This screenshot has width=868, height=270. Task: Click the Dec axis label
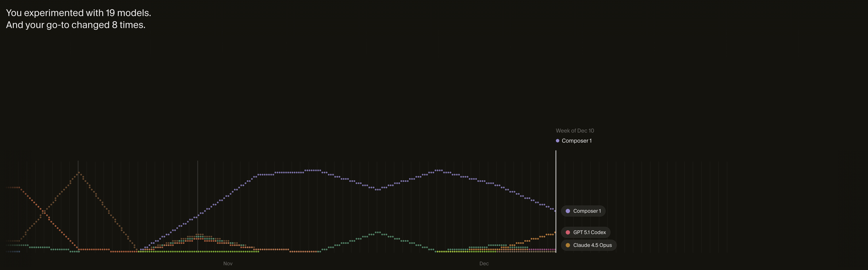484,264
